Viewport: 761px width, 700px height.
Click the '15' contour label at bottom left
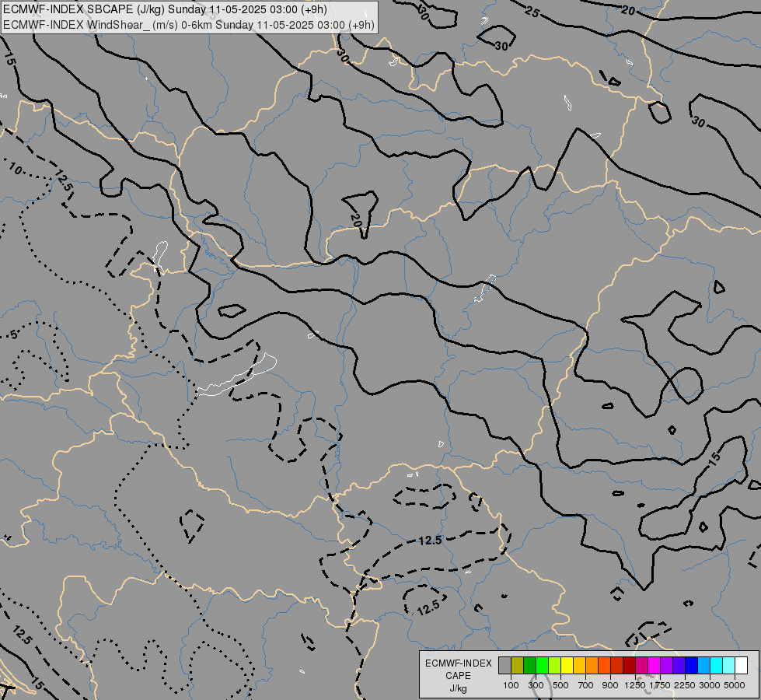pyautogui.click(x=37, y=684)
